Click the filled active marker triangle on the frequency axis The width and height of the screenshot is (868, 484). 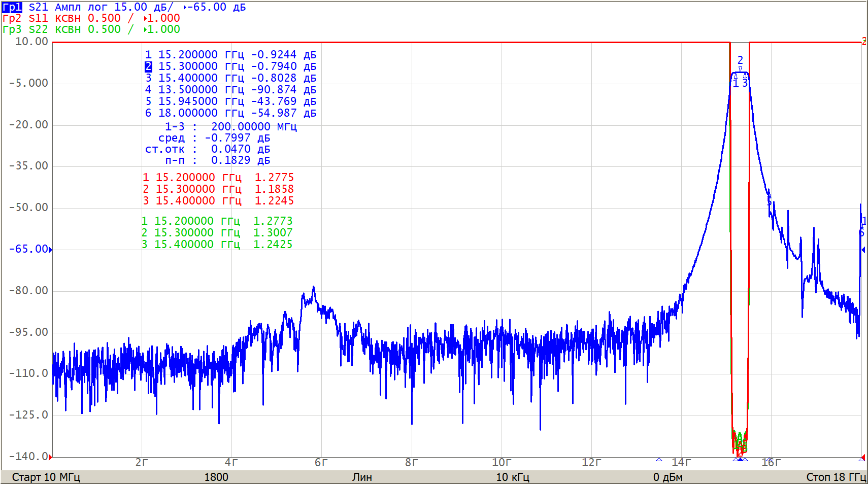(x=740, y=460)
